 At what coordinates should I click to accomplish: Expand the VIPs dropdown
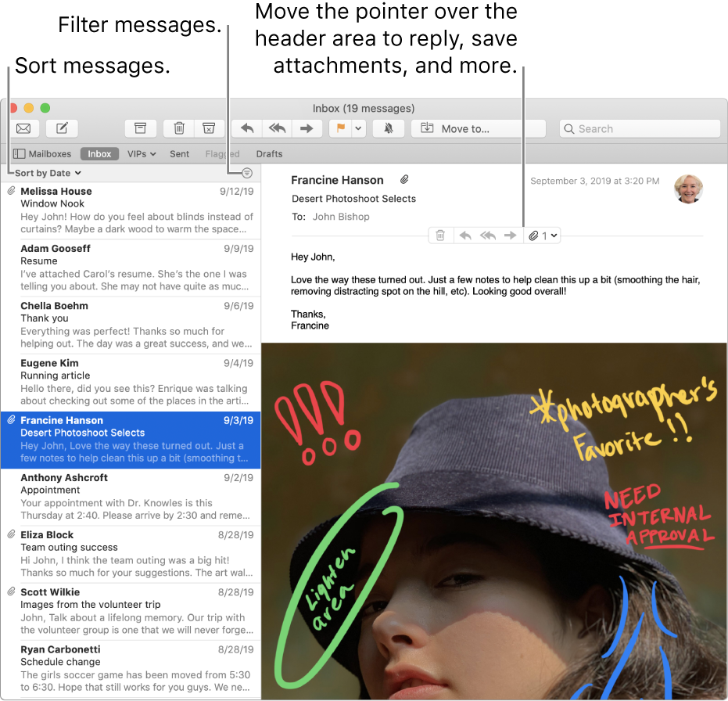pos(142,154)
